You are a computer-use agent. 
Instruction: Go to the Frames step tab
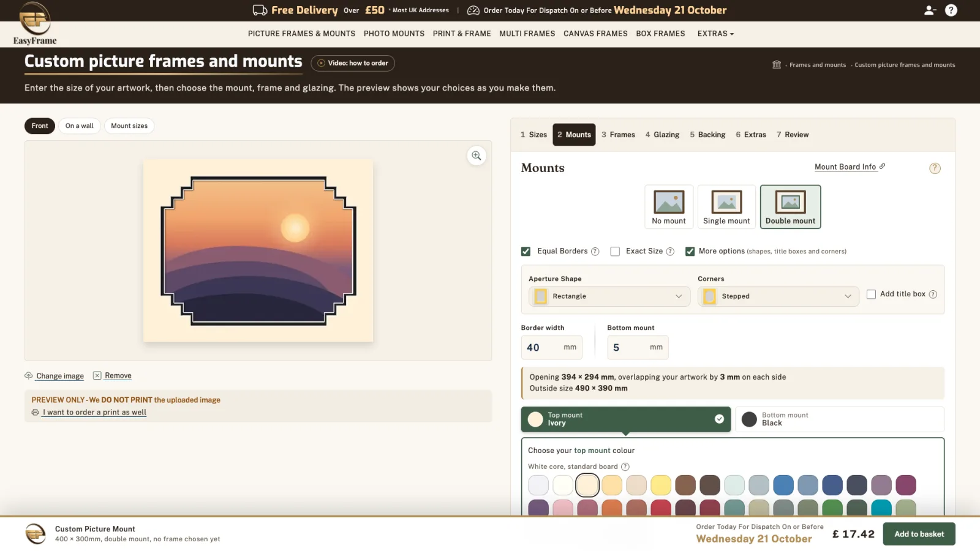pyautogui.click(x=618, y=135)
